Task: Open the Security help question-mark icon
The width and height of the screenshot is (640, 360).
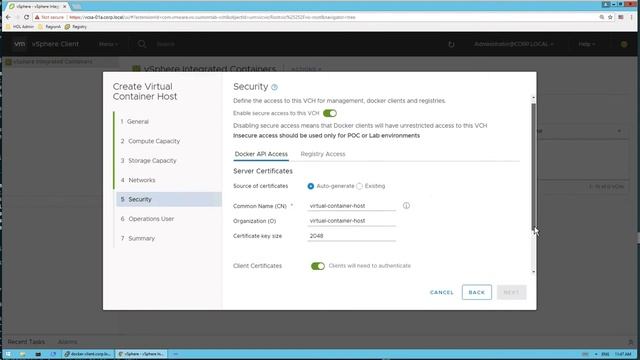Action: pos(274,87)
